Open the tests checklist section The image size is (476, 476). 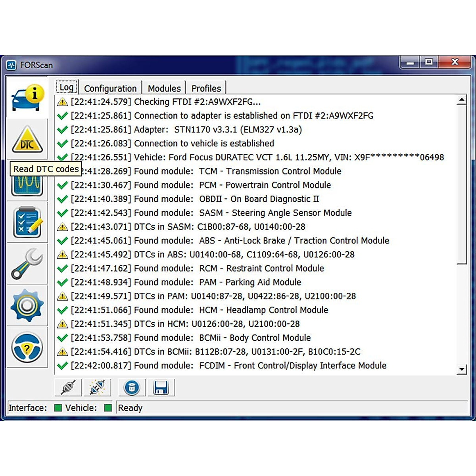[27, 223]
